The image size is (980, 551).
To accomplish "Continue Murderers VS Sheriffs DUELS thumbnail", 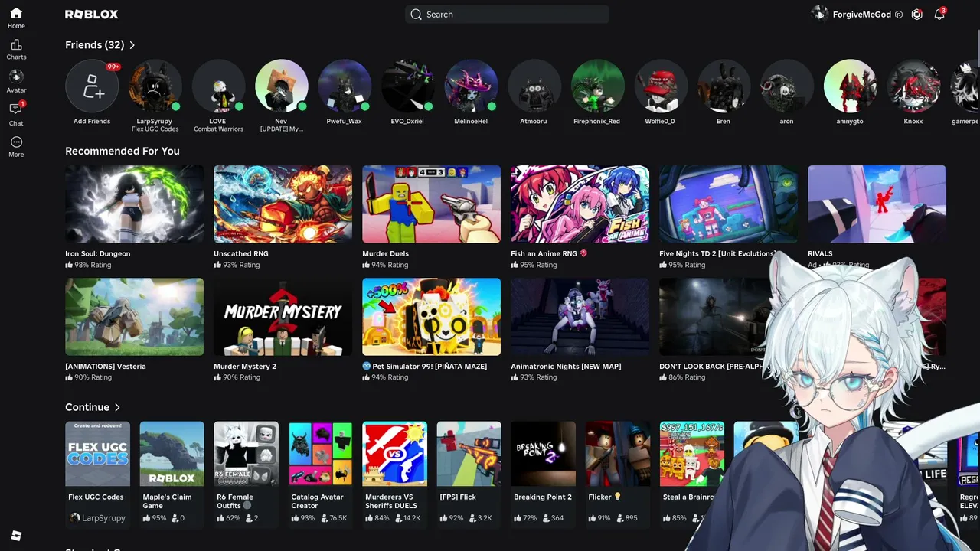I will (394, 454).
